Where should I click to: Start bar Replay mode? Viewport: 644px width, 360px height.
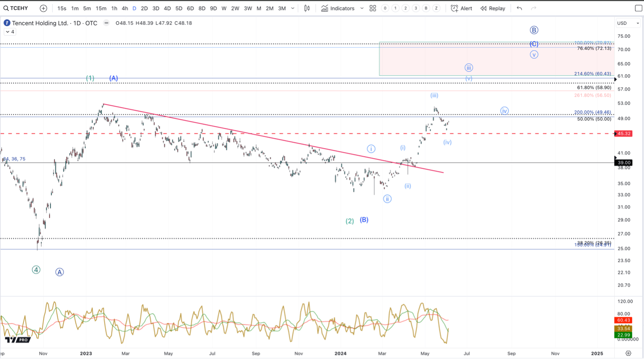point(493,8)
